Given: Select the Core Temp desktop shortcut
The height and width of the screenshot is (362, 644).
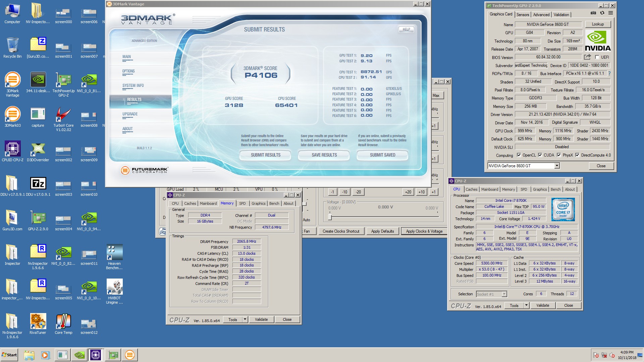Looking at the screenshot, I should pyautogui.click(x=63, y=324).
